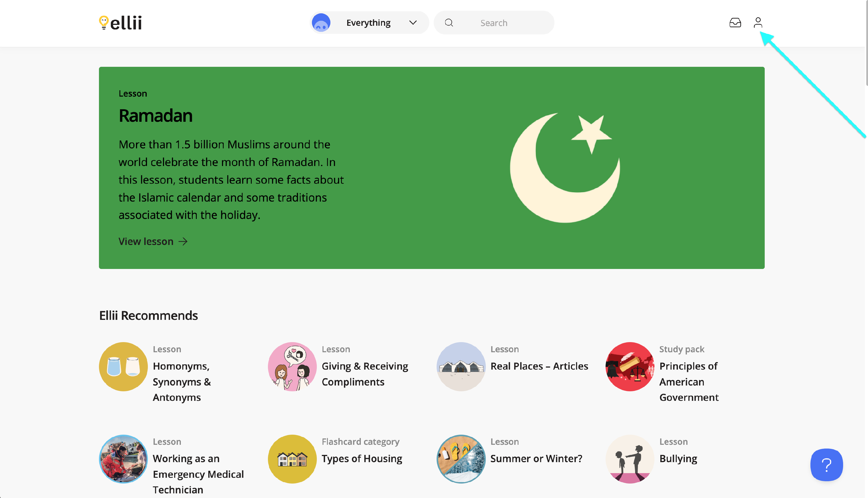Screen dimensions: 868x498
Task: Click the Summer or Winter? lesson thumbnail
Action: (x=461, y=459)
